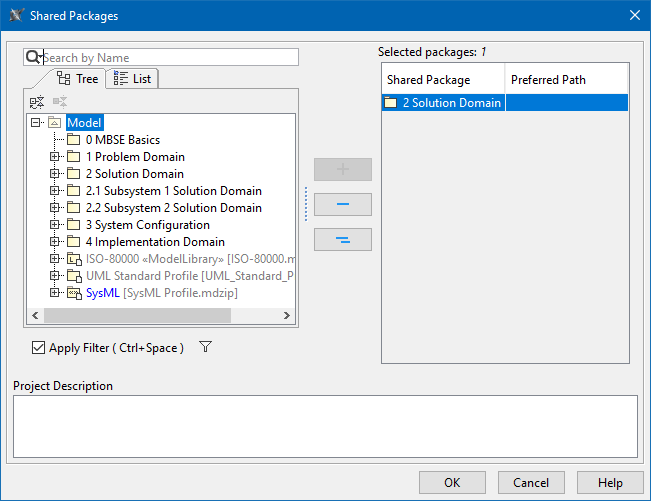Screen dimensions: 651x501
Task: Click the remove package minus button
Action: (x=342, y=204)
